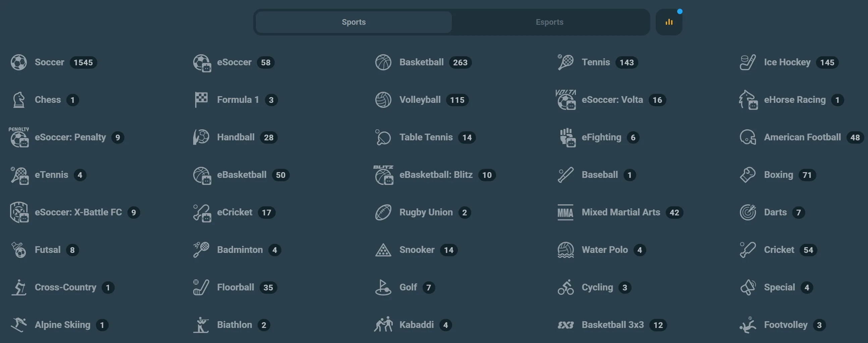Click the Basketball icon
This screenshot has height=343, width=868.
coord(383,62)
